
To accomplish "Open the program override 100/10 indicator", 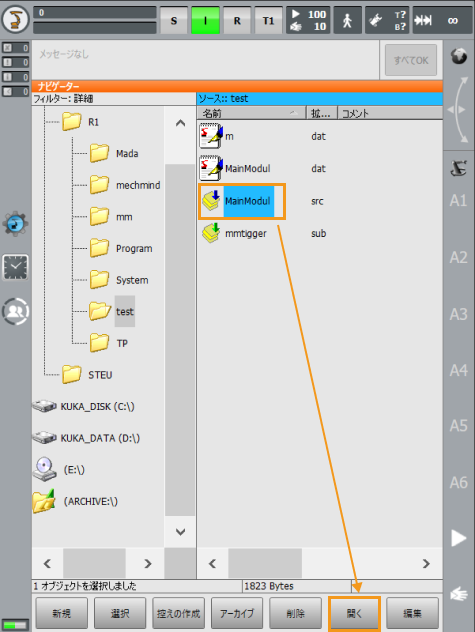I will point(308,20).
